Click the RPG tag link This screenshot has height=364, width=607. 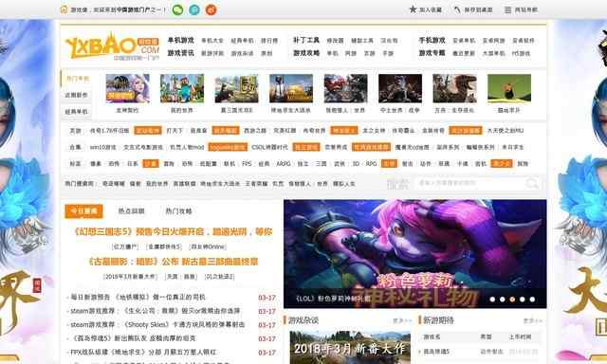point(371,164)
